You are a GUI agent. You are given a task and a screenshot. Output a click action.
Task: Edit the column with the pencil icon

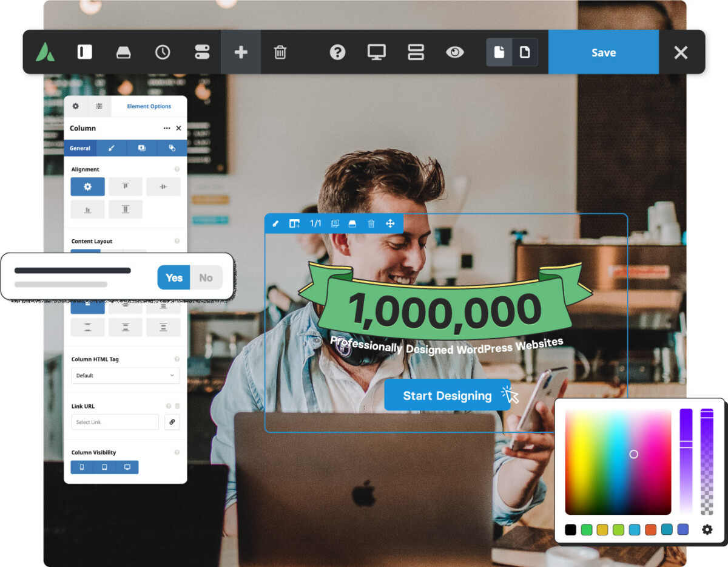275,223
